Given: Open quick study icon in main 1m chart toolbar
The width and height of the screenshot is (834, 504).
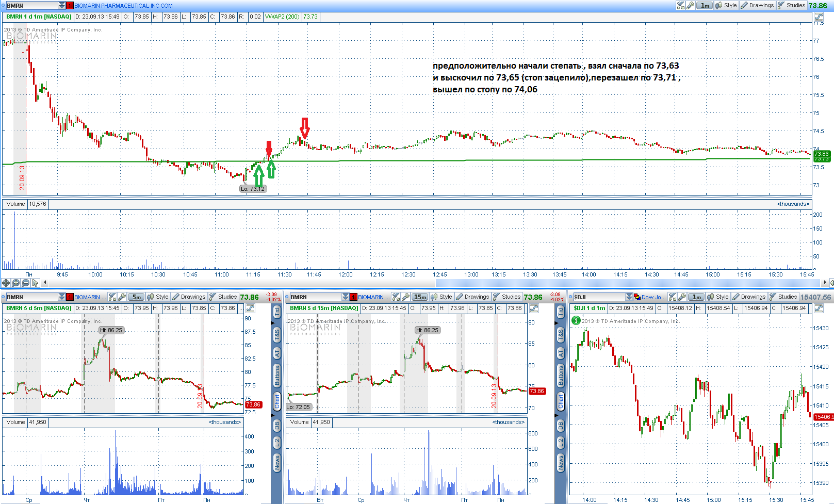Looking at the screenshot, I should point(681,5).
